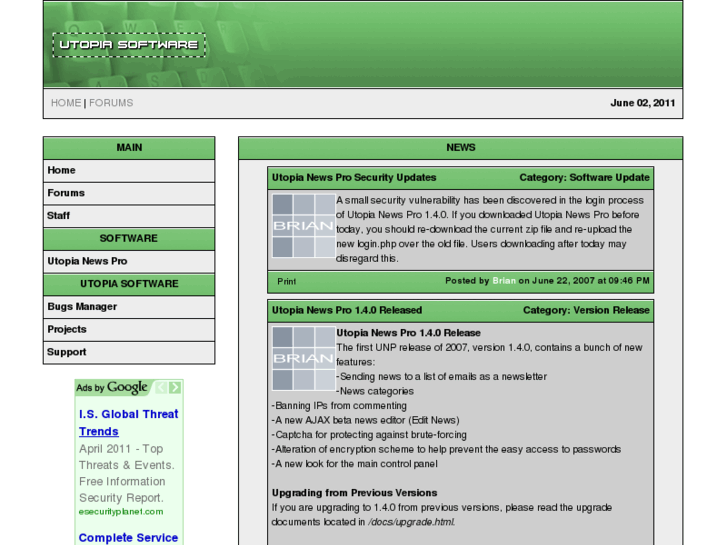Click the NEWS section header
The width and height of the screenshot is (727, 545).
[460, 148]
